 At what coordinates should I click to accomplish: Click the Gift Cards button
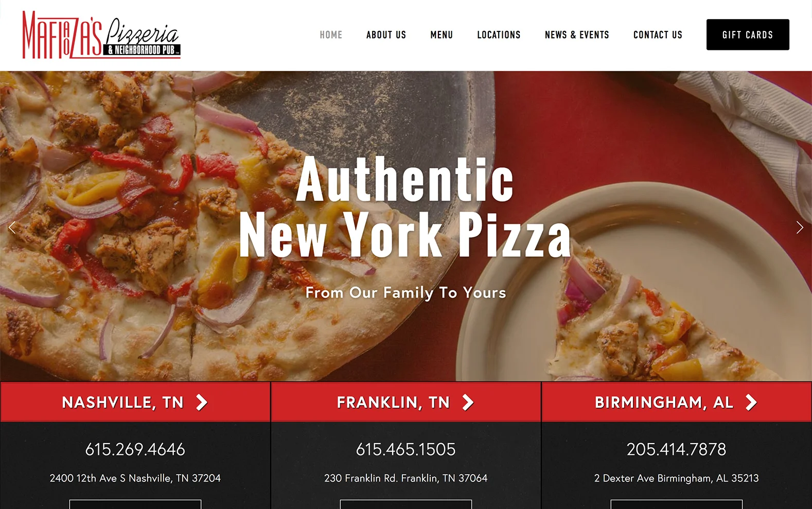748,34
